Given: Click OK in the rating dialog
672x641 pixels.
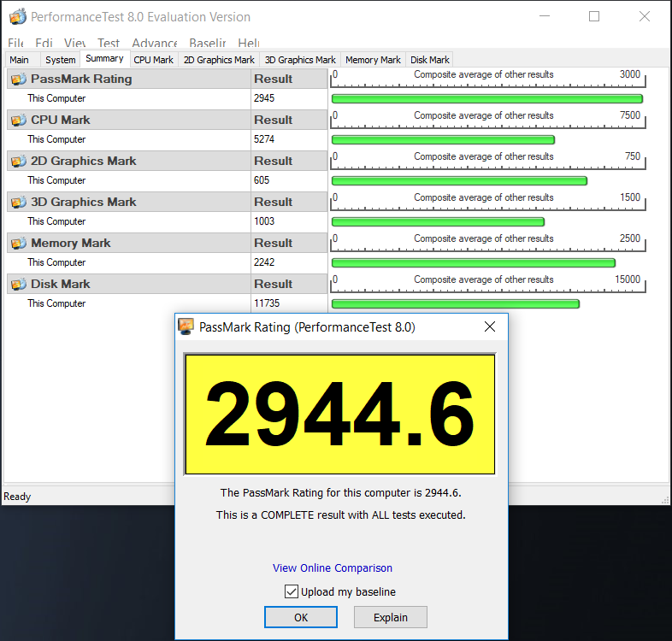Looking at the screenshot, I should tap(301, 617).
